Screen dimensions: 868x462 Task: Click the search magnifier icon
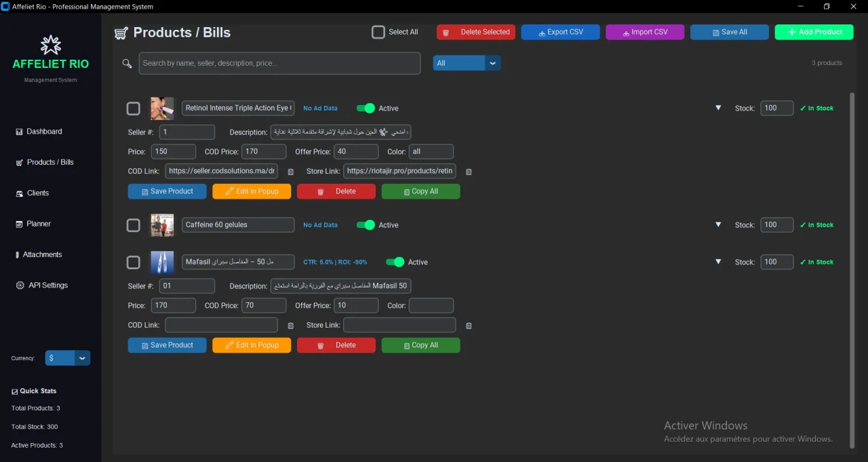pyautogui.click(x=127, y=64)
